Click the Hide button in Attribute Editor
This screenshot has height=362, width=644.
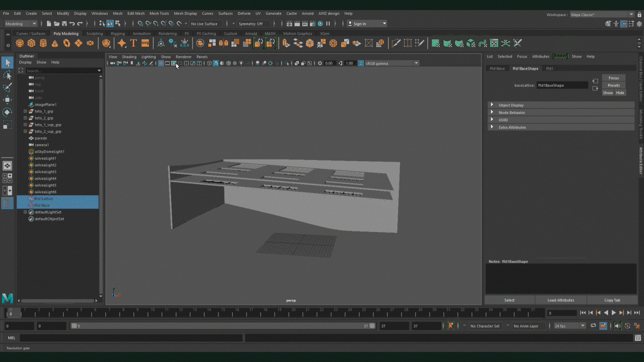[x=620, y=93]
